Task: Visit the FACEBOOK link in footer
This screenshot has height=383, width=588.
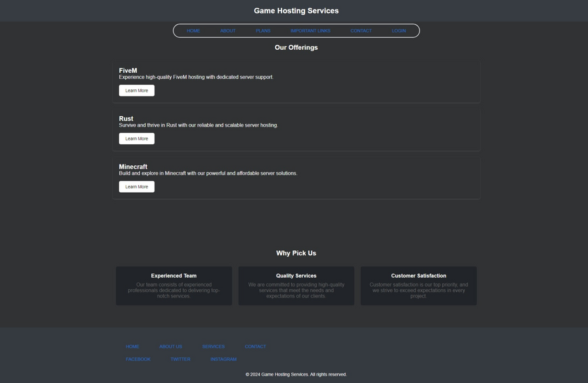Action: tap(138, 359)
